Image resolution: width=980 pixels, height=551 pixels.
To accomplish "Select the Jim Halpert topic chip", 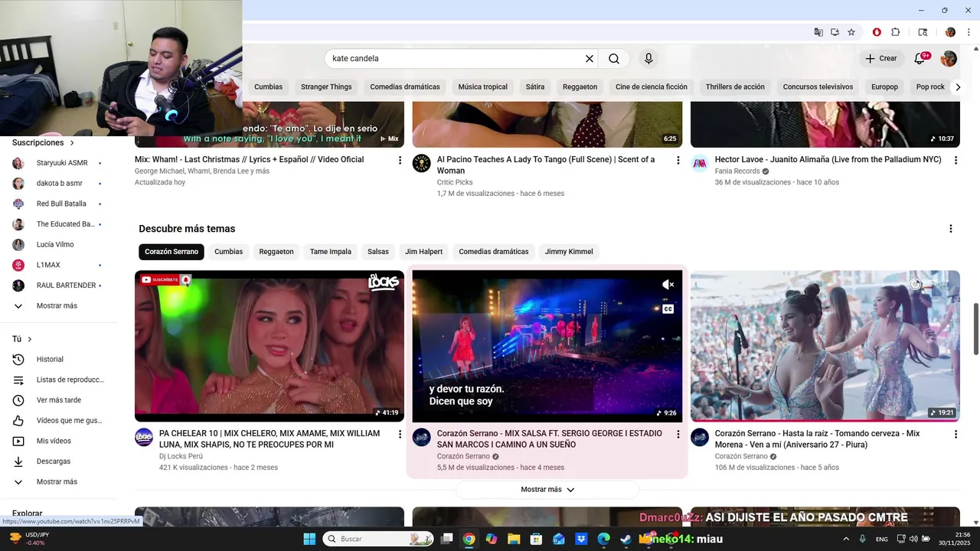I will click(424, 252).
